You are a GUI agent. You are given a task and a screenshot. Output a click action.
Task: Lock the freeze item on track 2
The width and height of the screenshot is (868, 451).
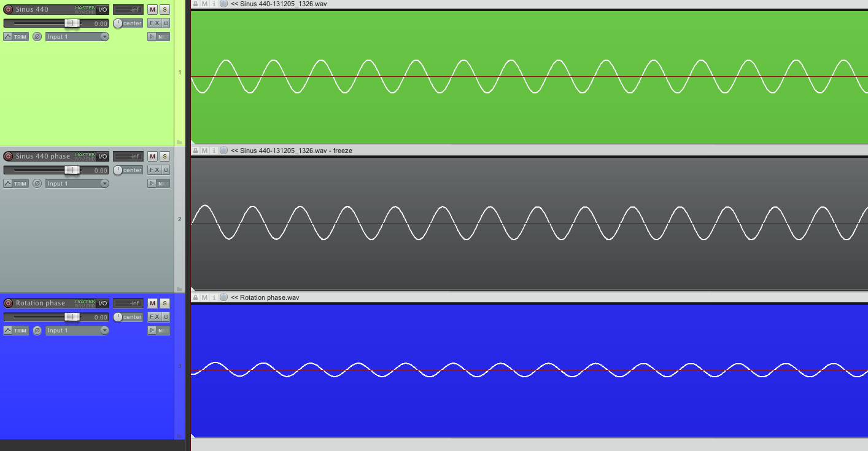[195, 151]
